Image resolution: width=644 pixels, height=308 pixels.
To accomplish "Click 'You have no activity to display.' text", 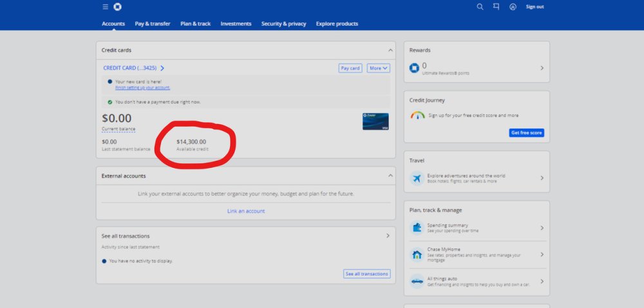I will point(141,261).
